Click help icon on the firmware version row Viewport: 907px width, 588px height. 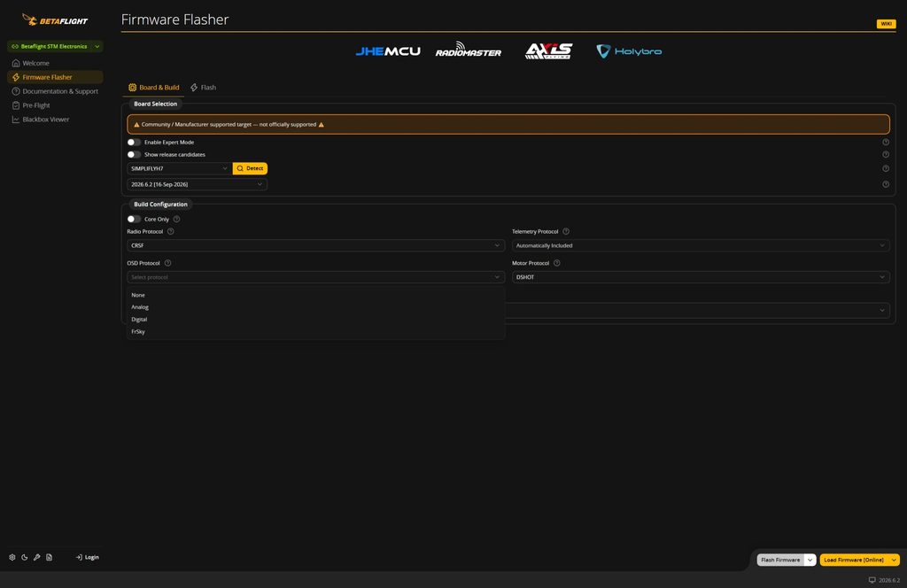pos(886,184)
